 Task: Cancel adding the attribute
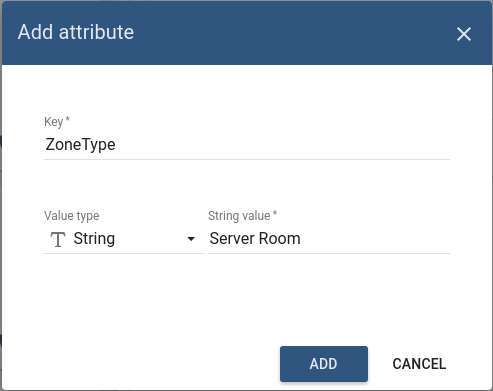click(419, 364)
